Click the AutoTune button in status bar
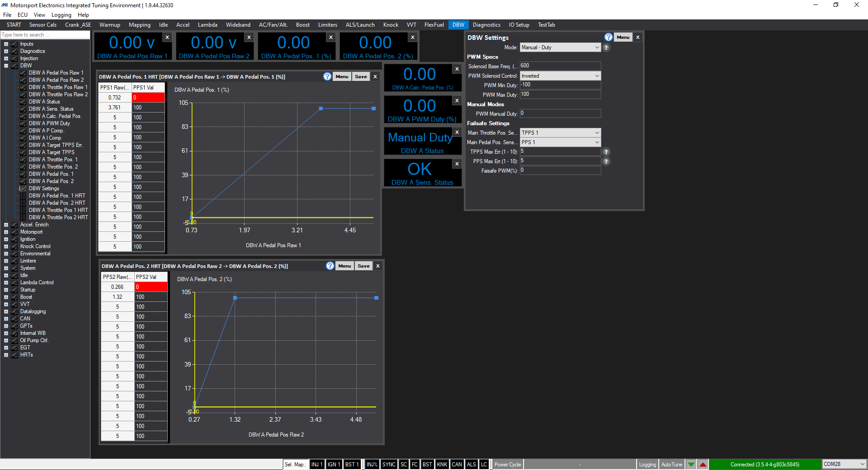The image size is (868, 470). coord(672,465)
